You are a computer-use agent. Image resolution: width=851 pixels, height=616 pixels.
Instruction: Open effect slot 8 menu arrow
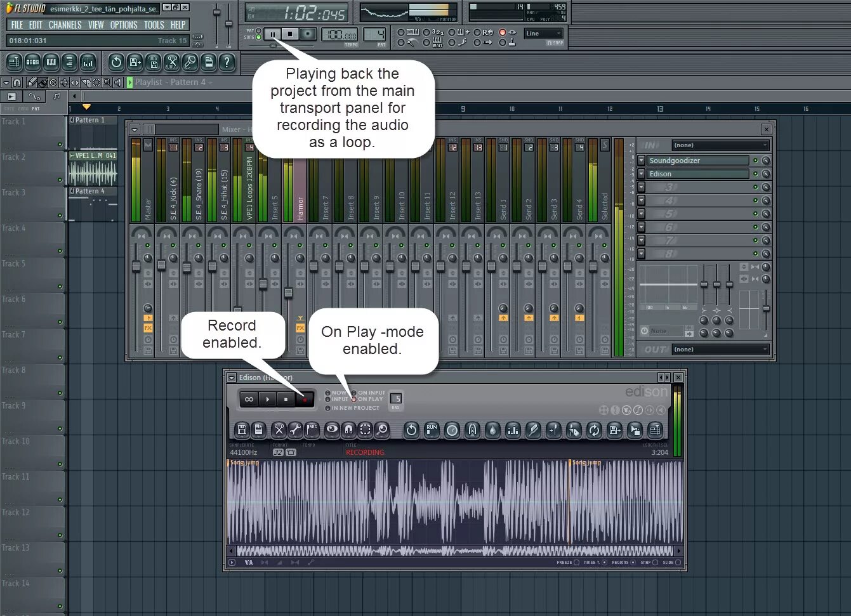coord(642,254)
